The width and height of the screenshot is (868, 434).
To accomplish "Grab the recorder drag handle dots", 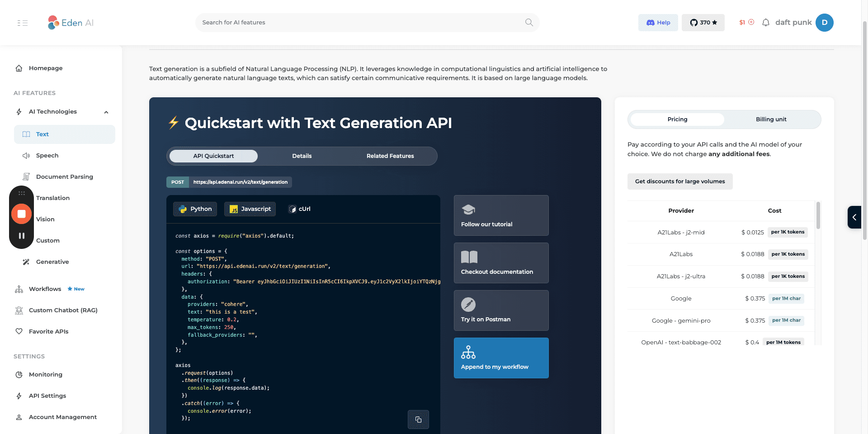I will pos(21,193).
